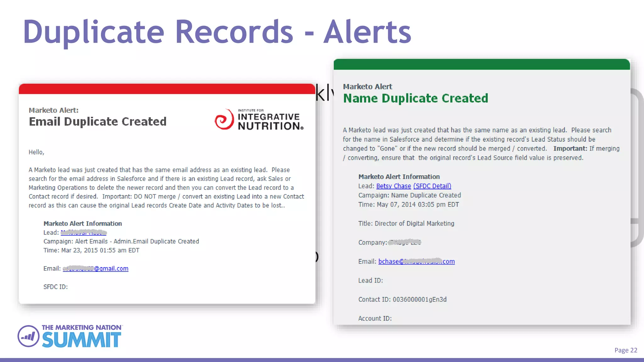Click the 'Lead ID:' label
The height and width of the screenshot is (362, 644).
pyautogui.click(x=370, y=281)
